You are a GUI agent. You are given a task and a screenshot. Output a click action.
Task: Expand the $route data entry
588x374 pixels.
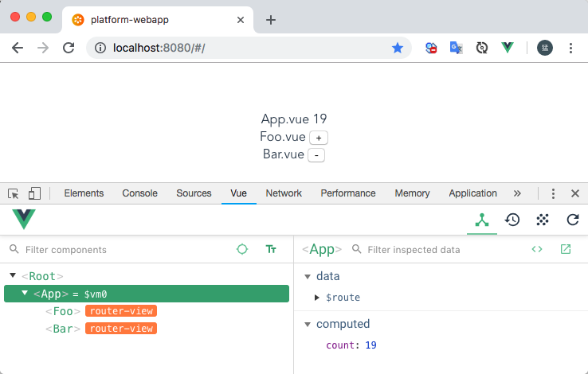(317, 298)
